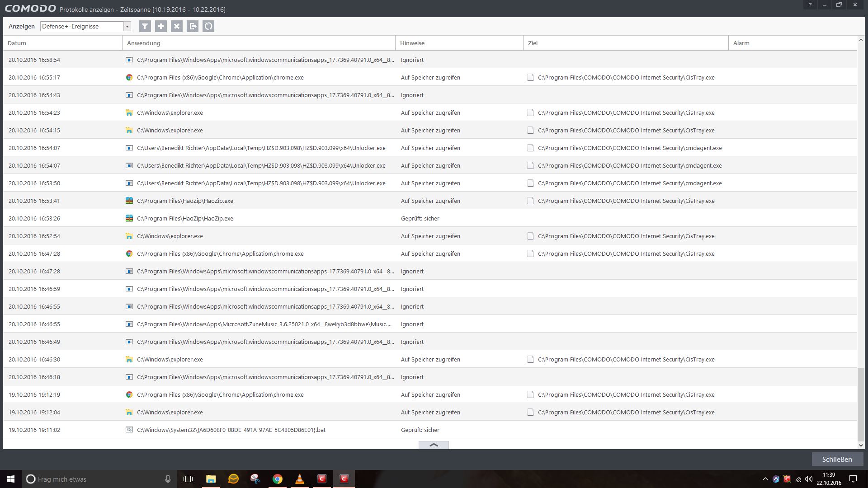Sort by the Datum column header

(17, 43)
